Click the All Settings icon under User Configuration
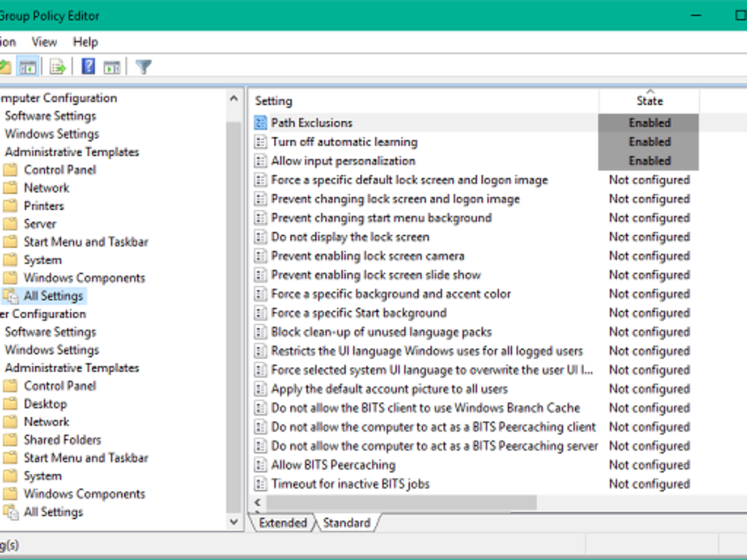 coord(10,512)
